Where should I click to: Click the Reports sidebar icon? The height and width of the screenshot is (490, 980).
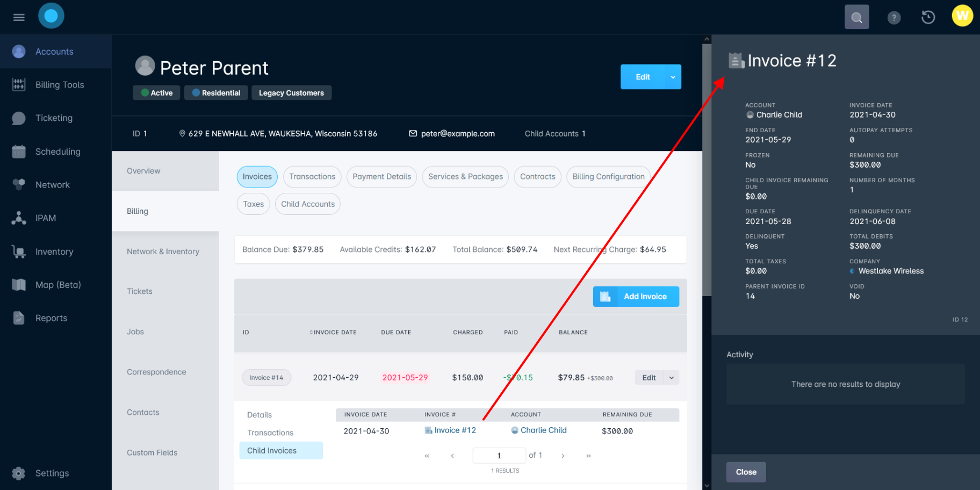19,318
